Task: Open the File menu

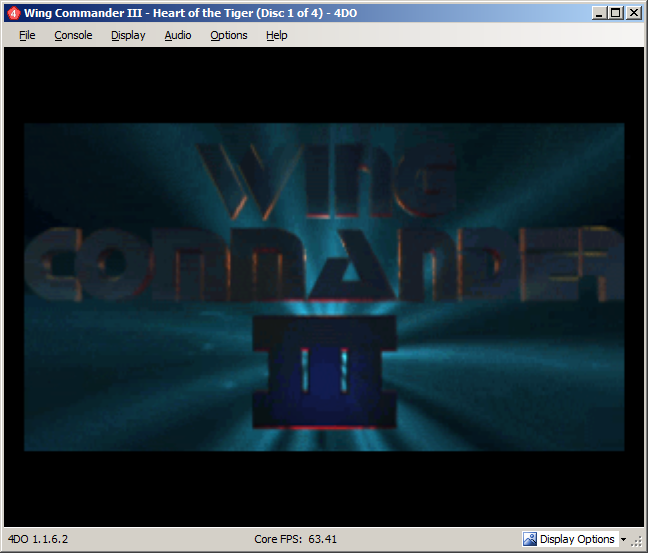Action: 27,35
